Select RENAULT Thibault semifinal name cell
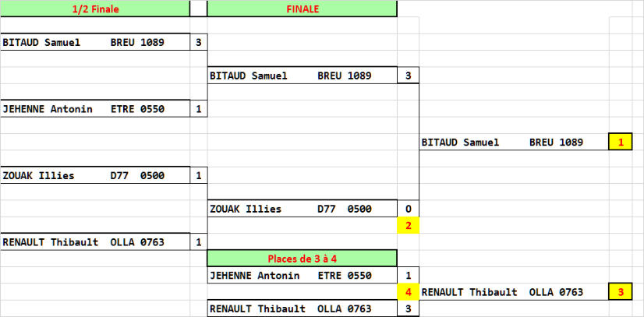The image size is (644, 317). [x=95, y=242]
